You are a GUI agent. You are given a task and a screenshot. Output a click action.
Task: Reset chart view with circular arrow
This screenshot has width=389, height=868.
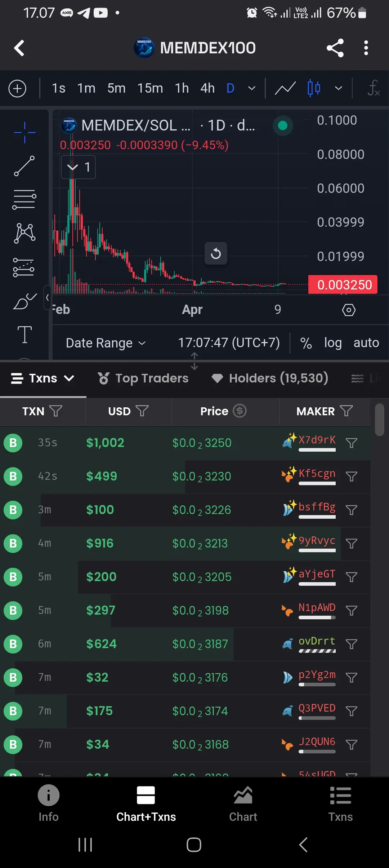[x=216, y=253]
